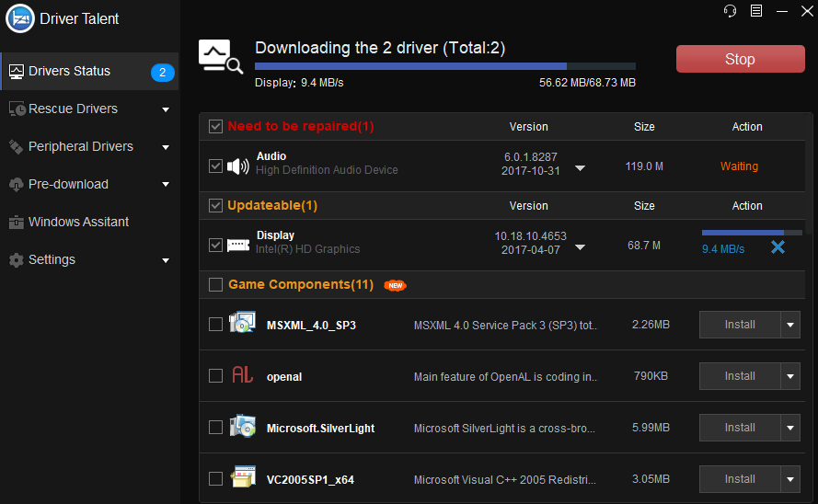
Task: Uncheck the Audio driver checkbox
Action: click(x=215, y=166)
